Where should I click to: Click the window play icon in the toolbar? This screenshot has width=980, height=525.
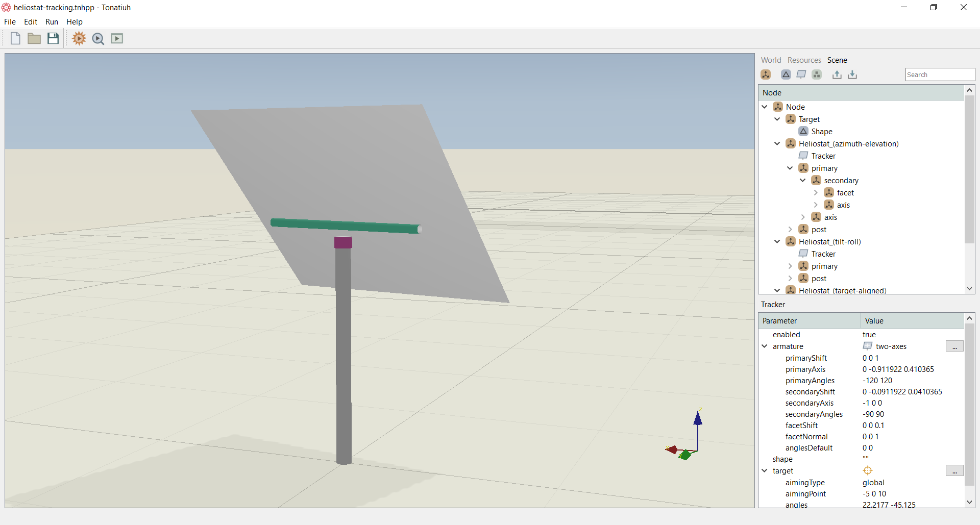tap(117, 38)
